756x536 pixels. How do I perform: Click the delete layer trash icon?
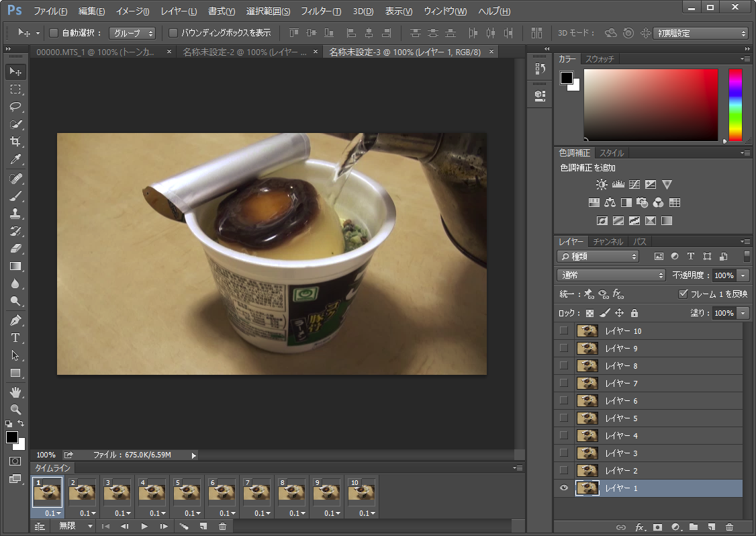tap(729, 527)
